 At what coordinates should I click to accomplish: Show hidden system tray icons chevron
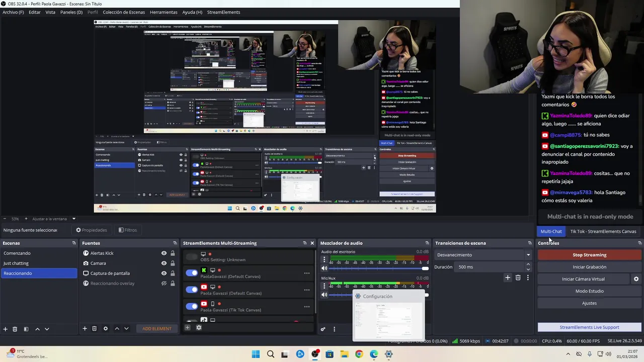(x=569, y=354)
